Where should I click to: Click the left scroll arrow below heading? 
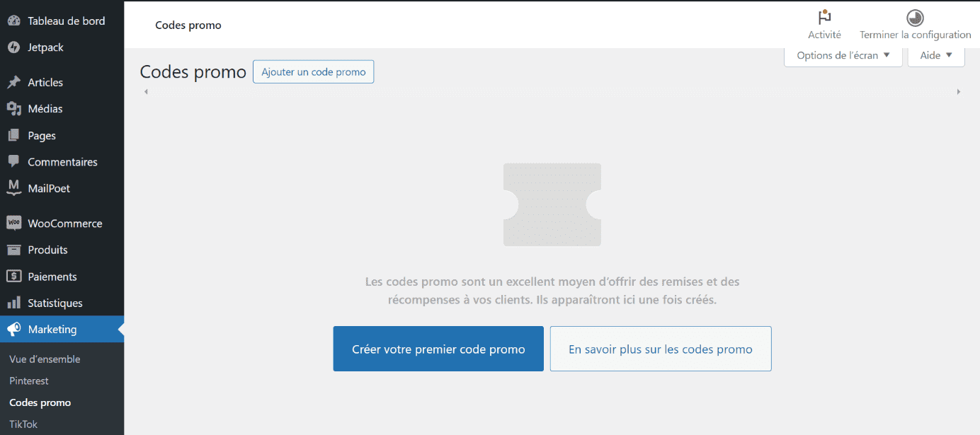(146, 92)
